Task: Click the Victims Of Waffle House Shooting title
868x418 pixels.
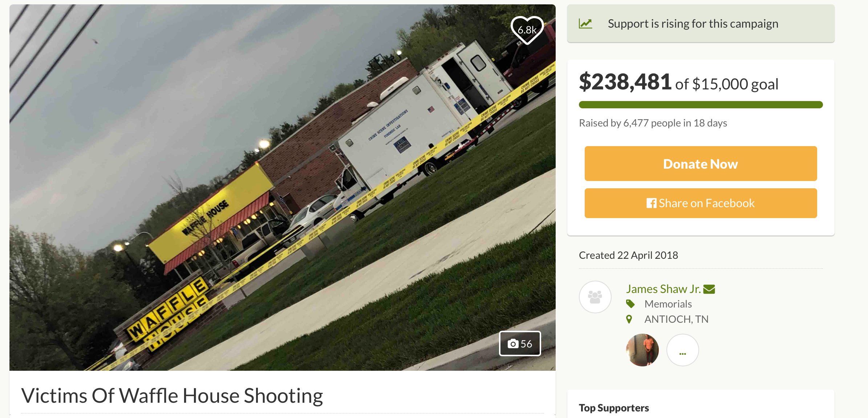Action: coord(172,395)
